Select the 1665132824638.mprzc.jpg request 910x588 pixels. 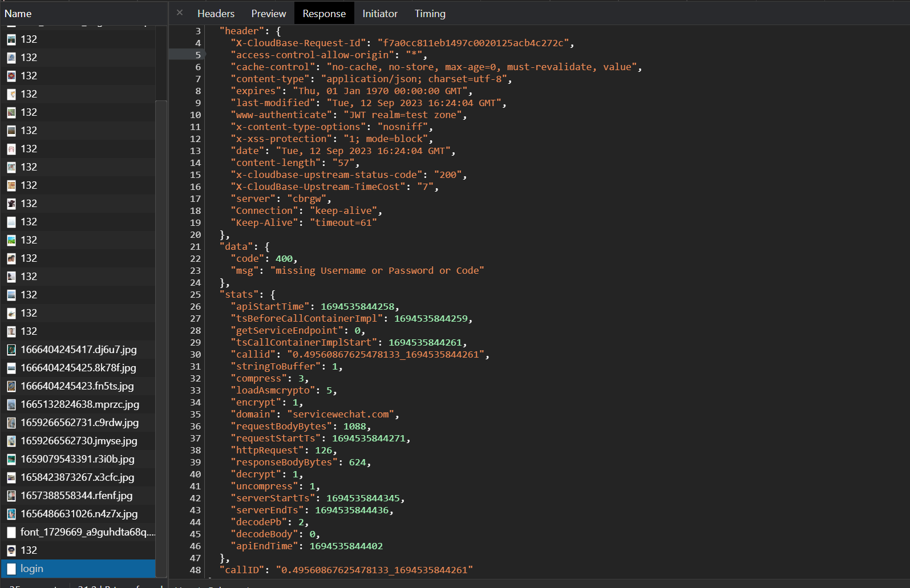pyautogui.click(x=78, y=404)
